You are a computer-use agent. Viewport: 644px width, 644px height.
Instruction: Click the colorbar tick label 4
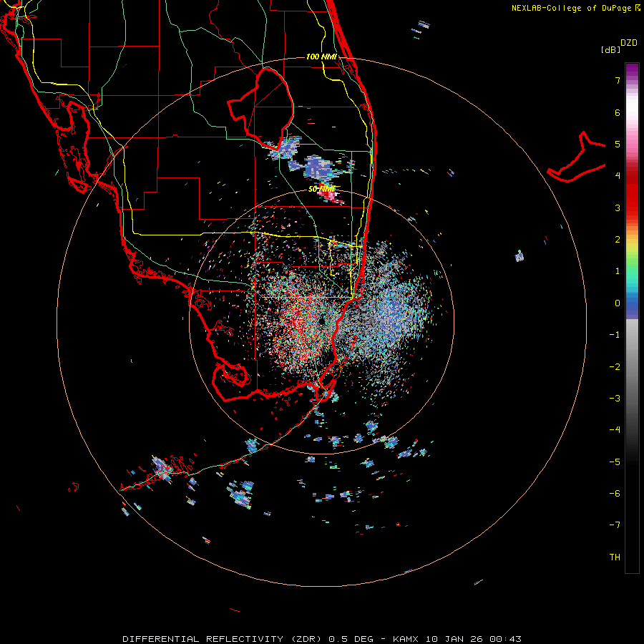click(618, 176)
